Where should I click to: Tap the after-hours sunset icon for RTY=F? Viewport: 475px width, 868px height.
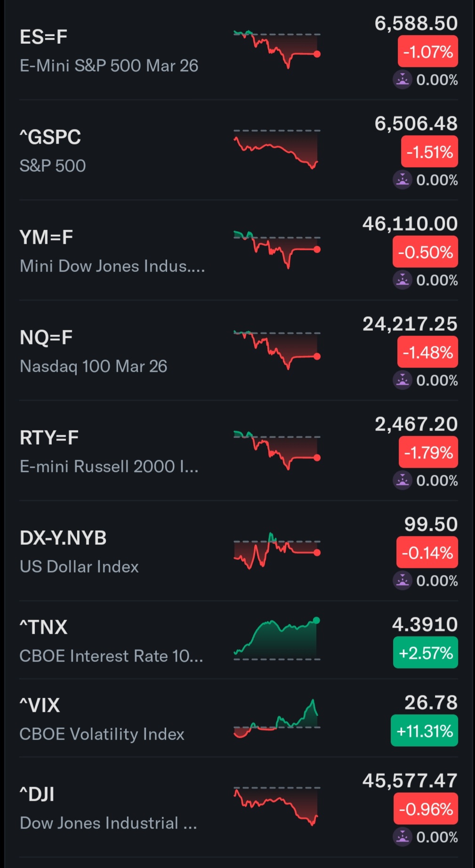point(403,480)
